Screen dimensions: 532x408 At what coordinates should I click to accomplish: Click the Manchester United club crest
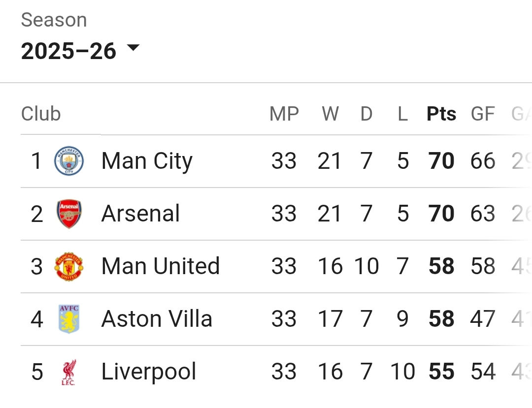(x=69, y=266)
